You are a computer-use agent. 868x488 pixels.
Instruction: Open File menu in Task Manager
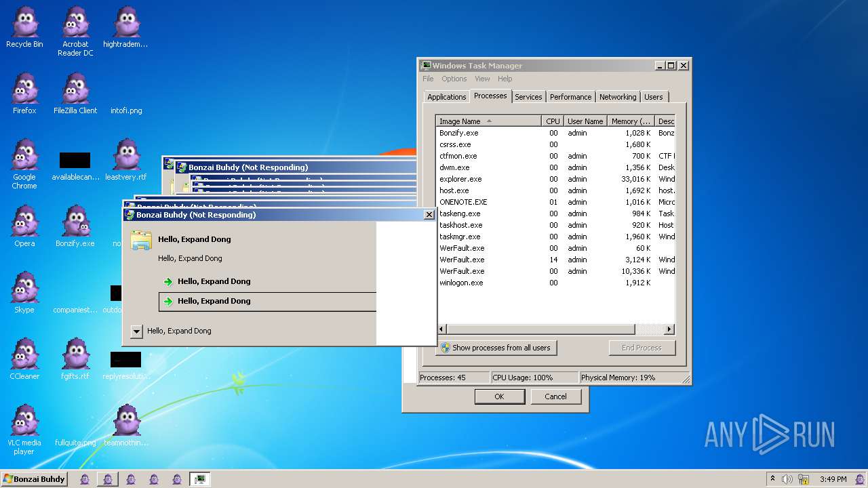(428, 79)
